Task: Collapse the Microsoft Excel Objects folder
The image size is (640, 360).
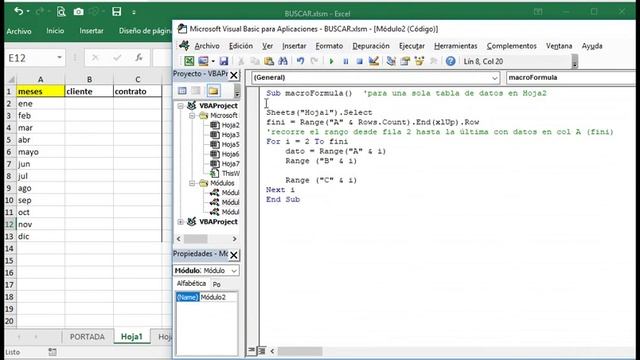Action: click(192, 116)
